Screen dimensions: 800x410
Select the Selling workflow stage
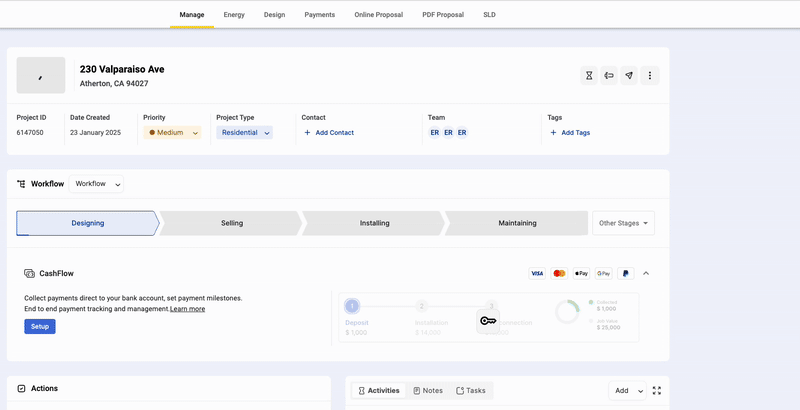coord(232,223)
